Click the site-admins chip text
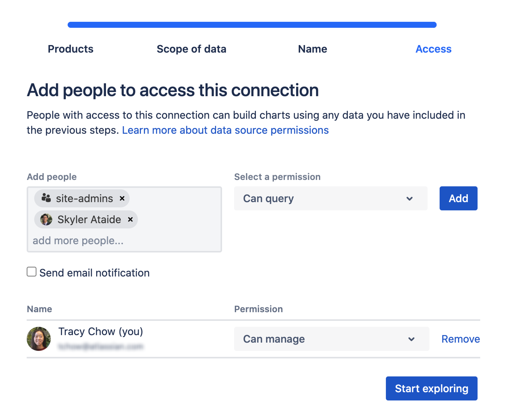 pyautogui.click(x=84, y=199)
